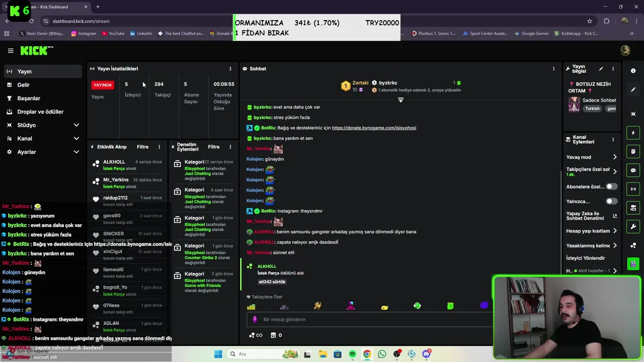This screenshot has height=362, width=644.
Task: Open the Instagram bookmark
Action: [84, 34]
